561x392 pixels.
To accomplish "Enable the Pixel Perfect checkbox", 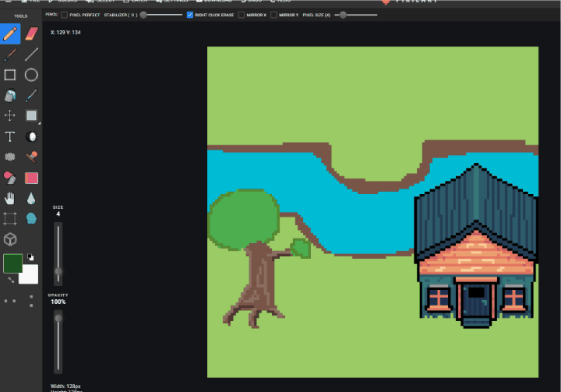I will 65,15.
